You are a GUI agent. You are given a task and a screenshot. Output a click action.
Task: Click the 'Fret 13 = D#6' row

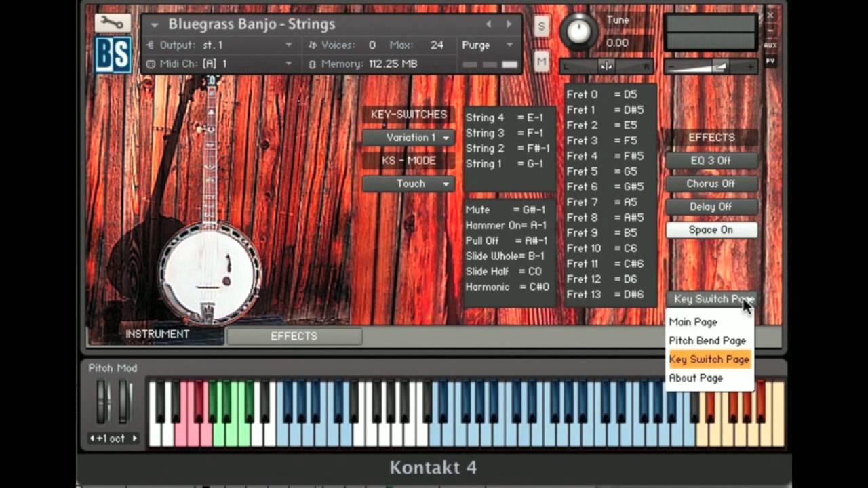pos(605,294)
